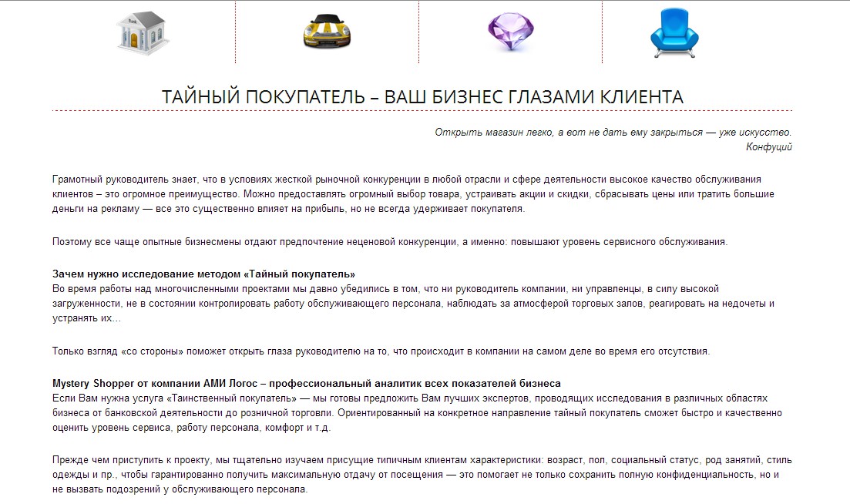
Task: Click subheading «Mystery Shopper от компании АМИ Логос»
Action: 306,384
